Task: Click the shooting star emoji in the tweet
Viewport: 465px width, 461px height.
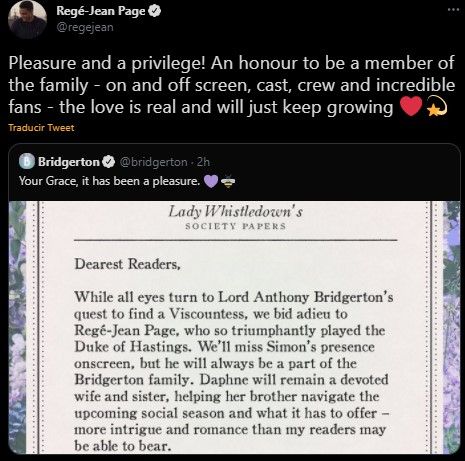Action: (437, 106)
